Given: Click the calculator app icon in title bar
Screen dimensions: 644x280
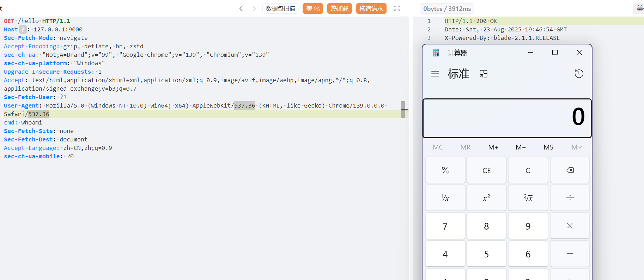Looking at the screenshot, I should 436,53.
